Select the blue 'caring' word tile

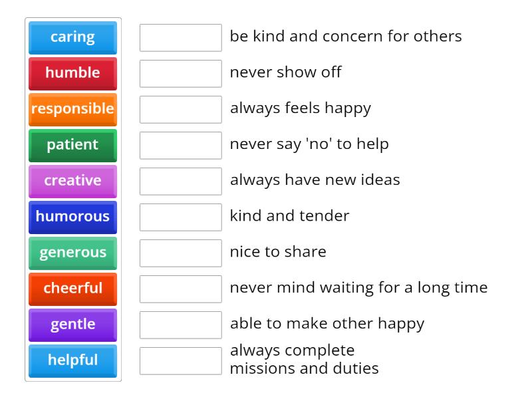pos(72,37)
